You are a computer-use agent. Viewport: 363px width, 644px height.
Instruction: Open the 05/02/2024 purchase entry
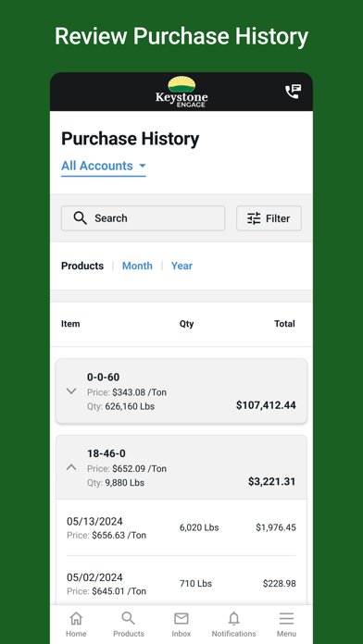click(181, 584)
